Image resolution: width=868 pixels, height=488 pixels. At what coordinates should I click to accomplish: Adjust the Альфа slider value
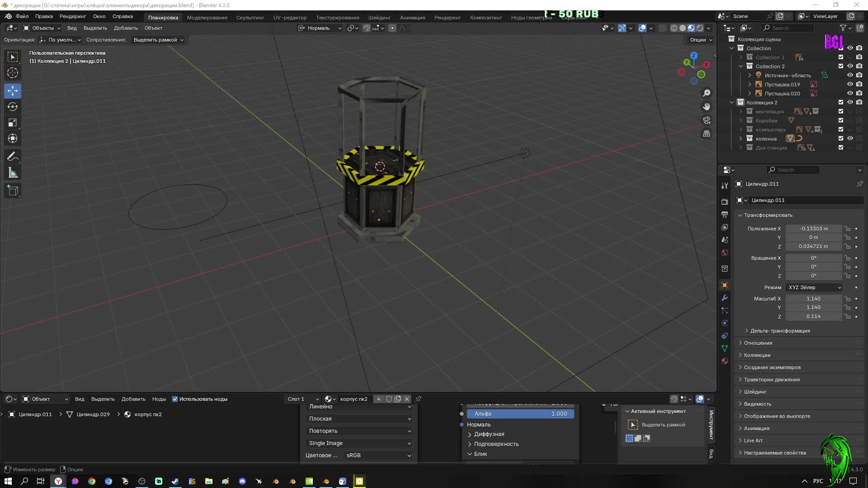[x=520, y=414]
